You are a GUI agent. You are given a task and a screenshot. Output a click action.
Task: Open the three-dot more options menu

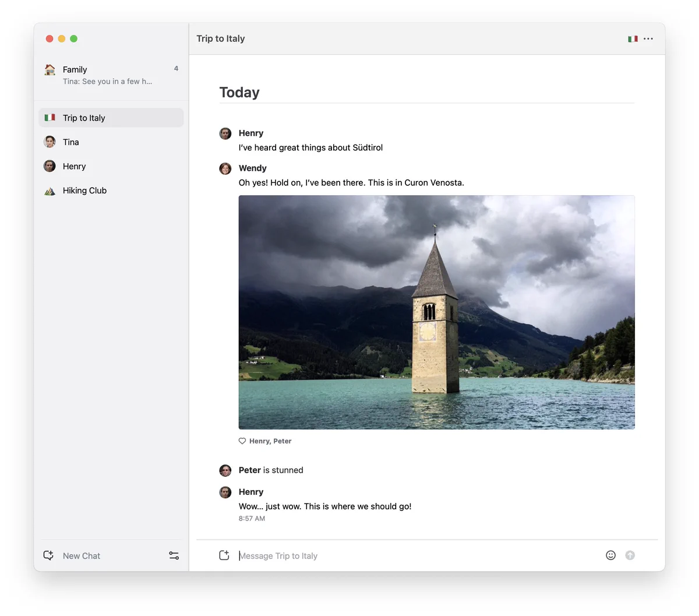coord(648,39)
